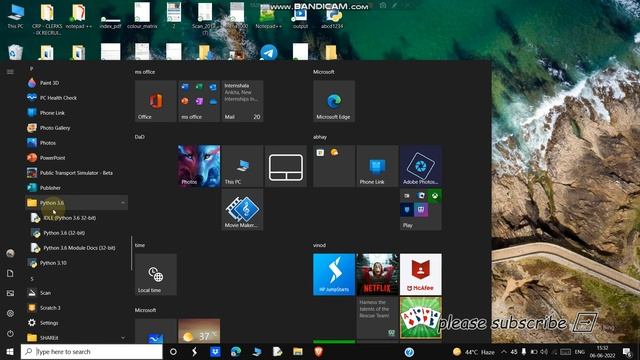Open Python 3.10 entry
Screen dimensions: 640x360
point(77,263)
